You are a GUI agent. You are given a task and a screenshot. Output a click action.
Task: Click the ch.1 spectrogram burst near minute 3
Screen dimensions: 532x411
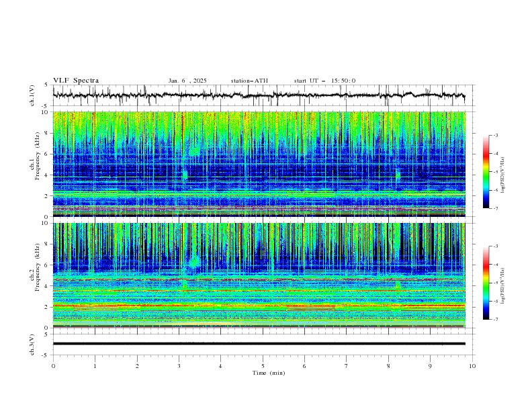[185, 175]
